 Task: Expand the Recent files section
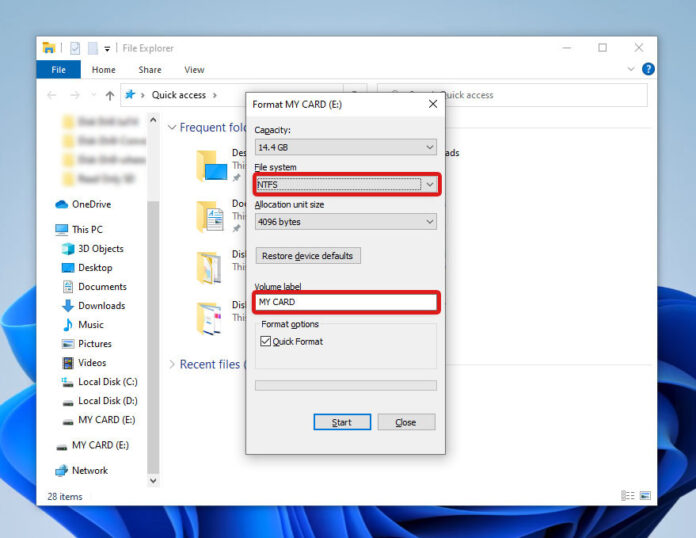[x=172, y=365]
